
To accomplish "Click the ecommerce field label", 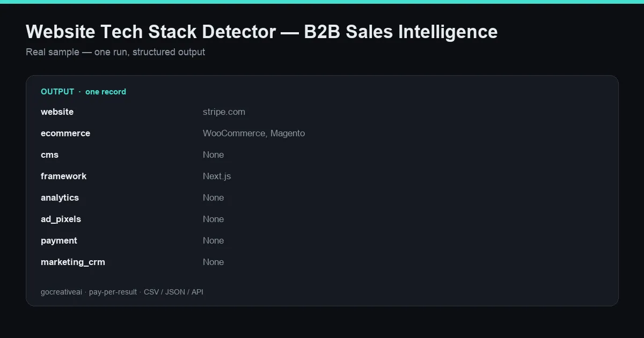I will (65, 133).
